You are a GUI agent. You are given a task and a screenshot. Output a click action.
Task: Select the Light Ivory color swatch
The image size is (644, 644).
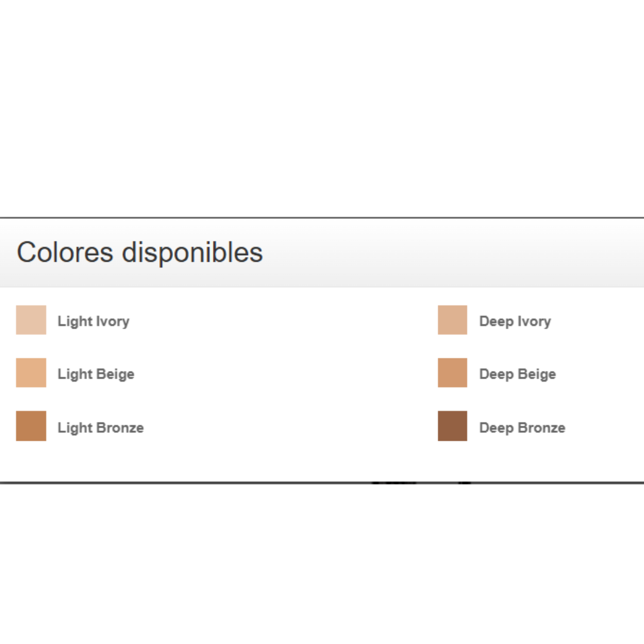(31, 320)
